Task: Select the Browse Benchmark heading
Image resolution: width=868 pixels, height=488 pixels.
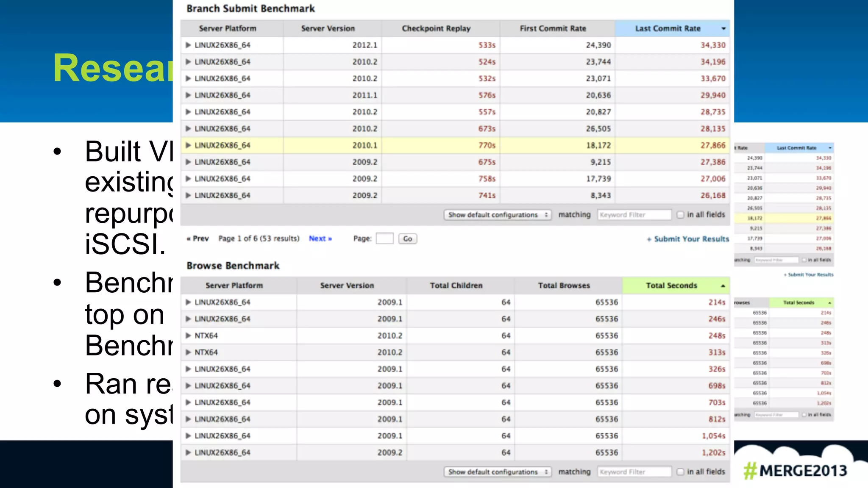Action: [233, 266]
